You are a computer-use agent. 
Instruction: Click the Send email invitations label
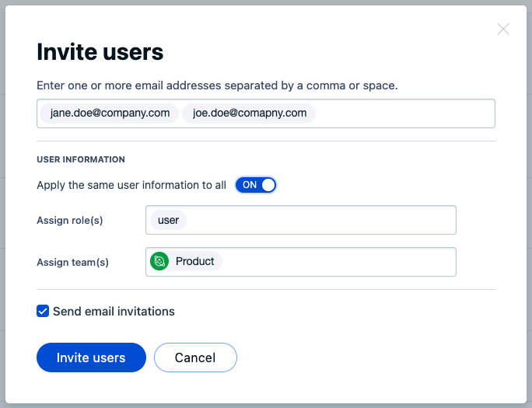114,312
